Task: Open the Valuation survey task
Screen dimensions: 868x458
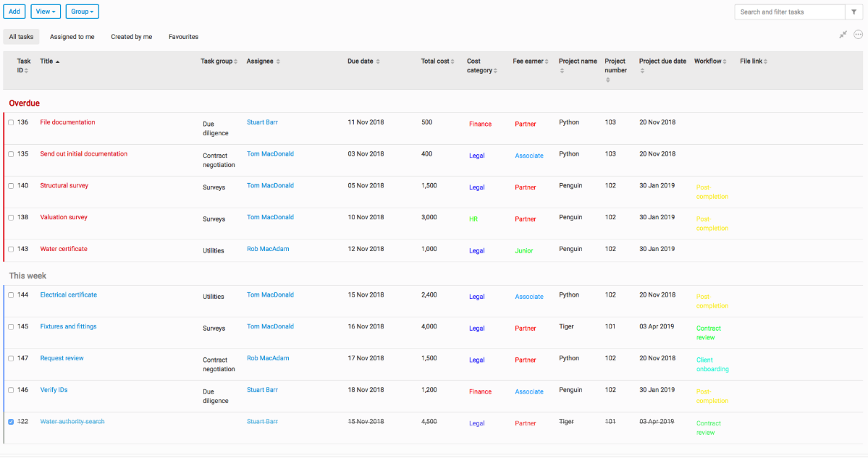Action: pos(64,217)
